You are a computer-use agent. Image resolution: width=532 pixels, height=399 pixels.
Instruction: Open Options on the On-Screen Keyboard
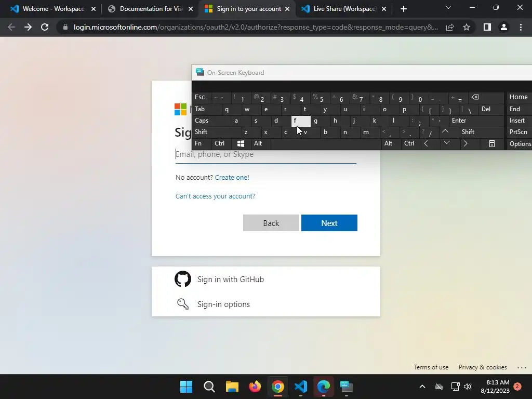(x=520, y=144)
